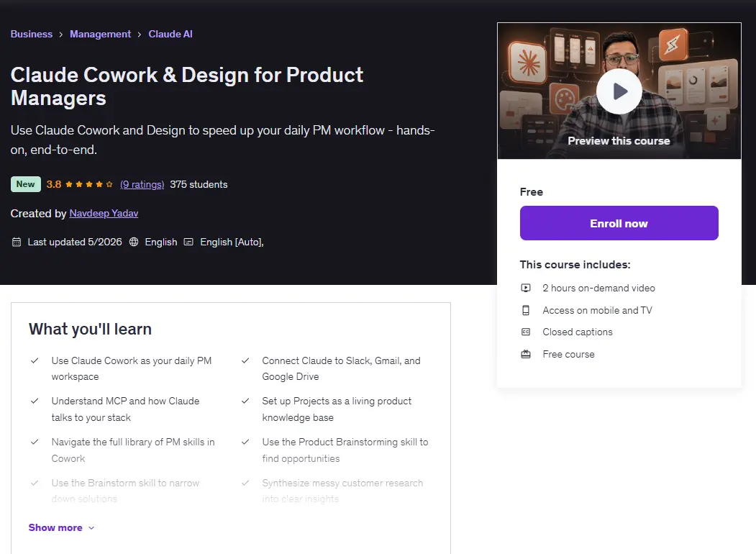Click the CC icon beside Closed captions

[526, 332]
